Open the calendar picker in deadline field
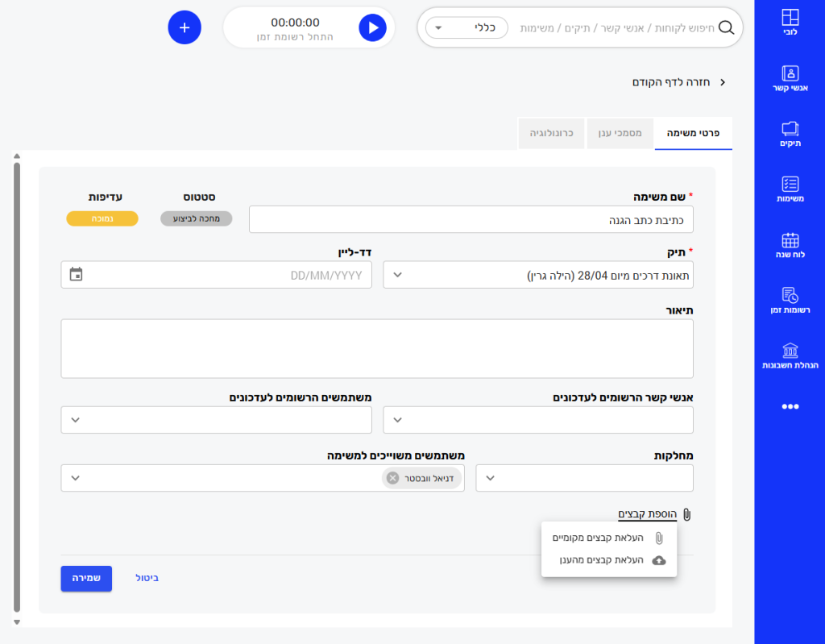825x644 pixels. coord(77,275)
